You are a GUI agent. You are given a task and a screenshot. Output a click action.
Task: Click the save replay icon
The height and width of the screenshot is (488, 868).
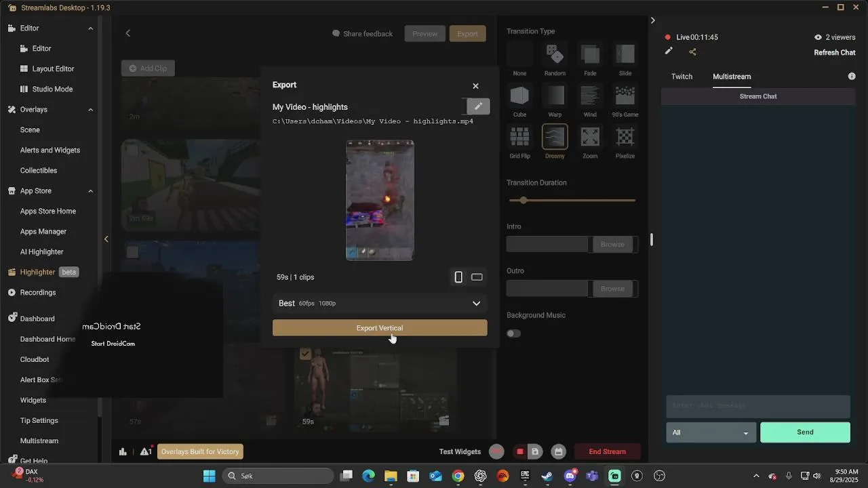(535, 451)
